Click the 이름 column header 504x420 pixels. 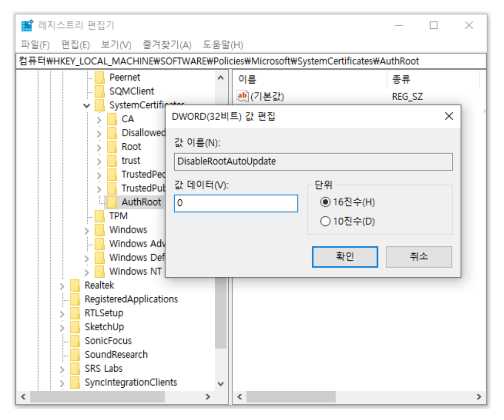point(309,79)
